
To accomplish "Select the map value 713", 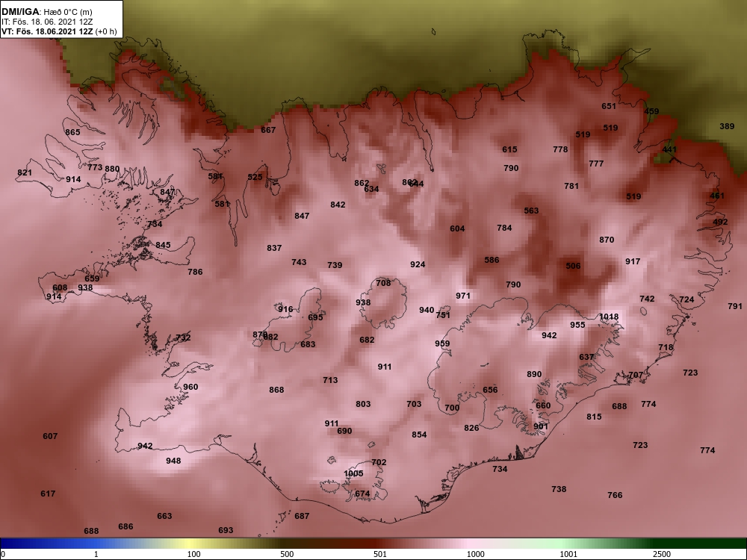I will 330,379.
